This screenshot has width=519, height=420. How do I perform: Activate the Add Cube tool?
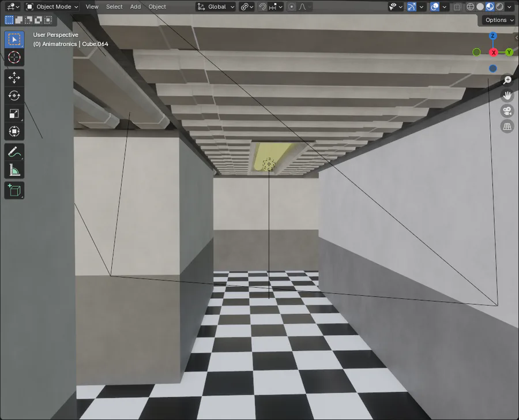14,190
